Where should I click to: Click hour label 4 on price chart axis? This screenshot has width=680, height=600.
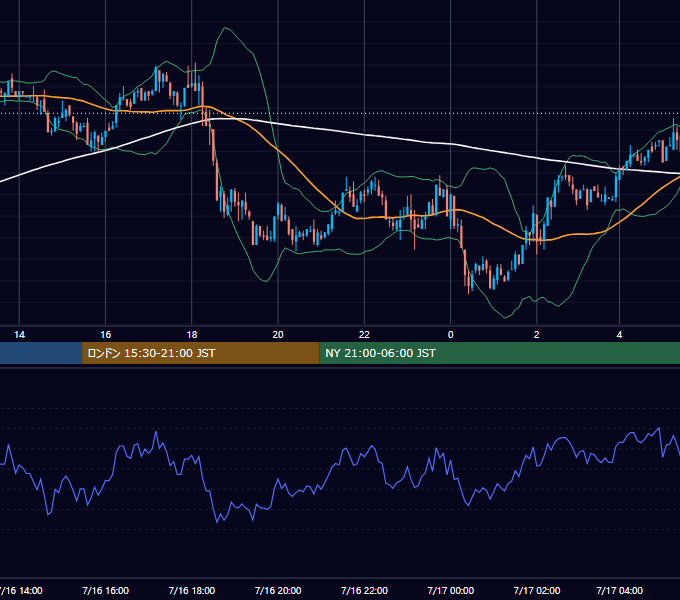pyautogui.click(x=619, y=335)
